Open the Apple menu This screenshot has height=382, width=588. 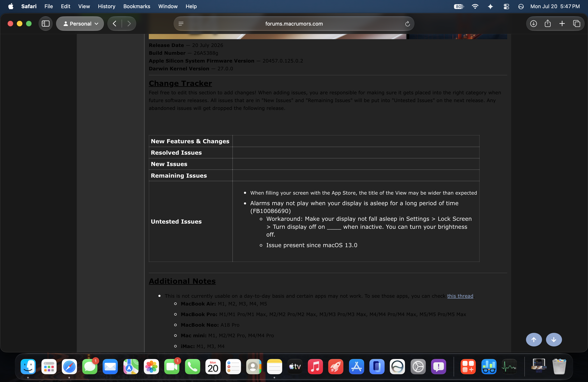[x=11, y=6]
